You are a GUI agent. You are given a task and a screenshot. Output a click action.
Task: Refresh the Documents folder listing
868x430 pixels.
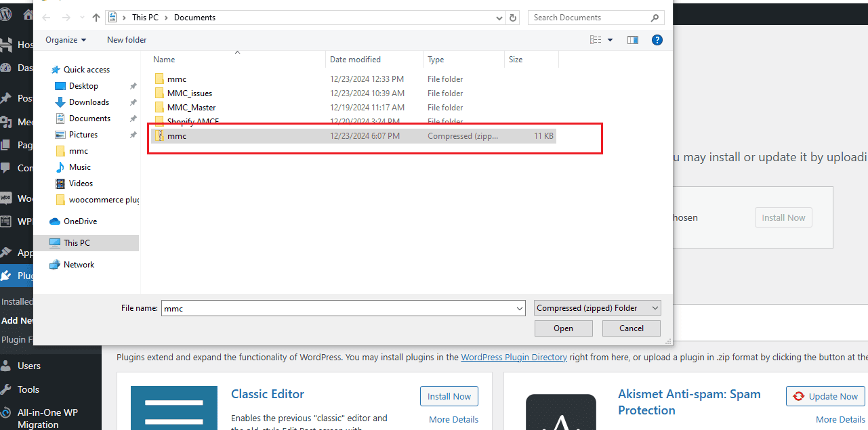pyautogui.click(x=513, y=18)
